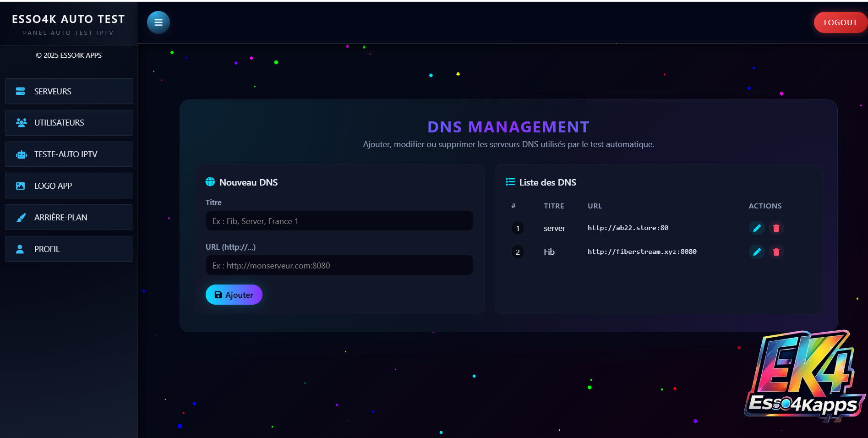The image size is (868, 438).
Task: Click the Profil person icon
Action: (x=20, y=249)
